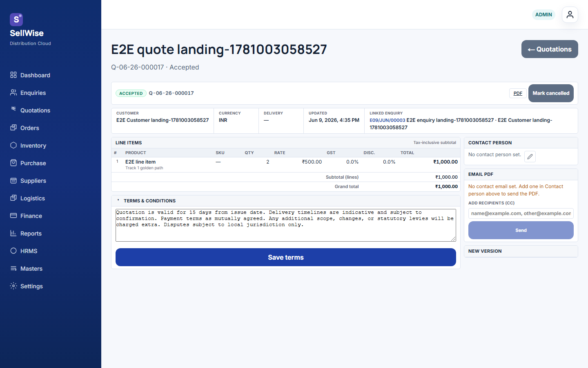Edit contact person with pencil icon
Screen dimensions: 588x368
[530, 157]
